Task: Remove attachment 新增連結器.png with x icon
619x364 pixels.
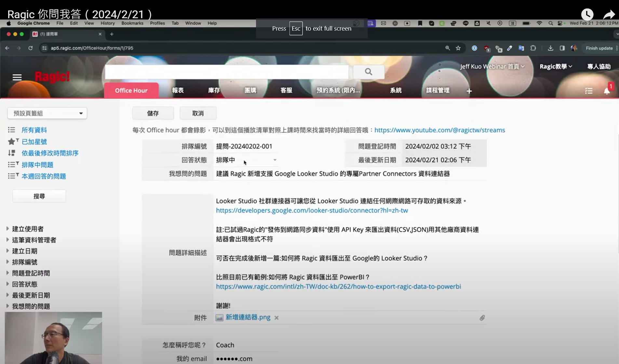Action: (x=276, y=318)
